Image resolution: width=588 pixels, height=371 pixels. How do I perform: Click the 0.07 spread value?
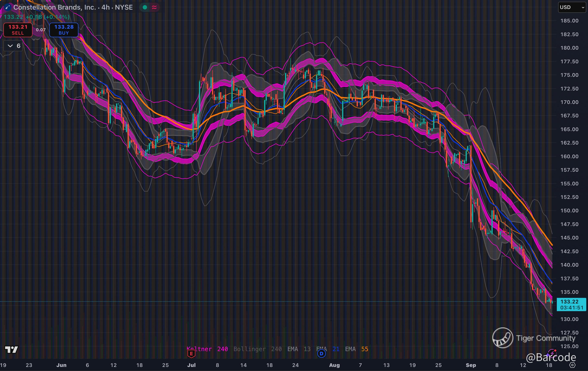point(41,30)
